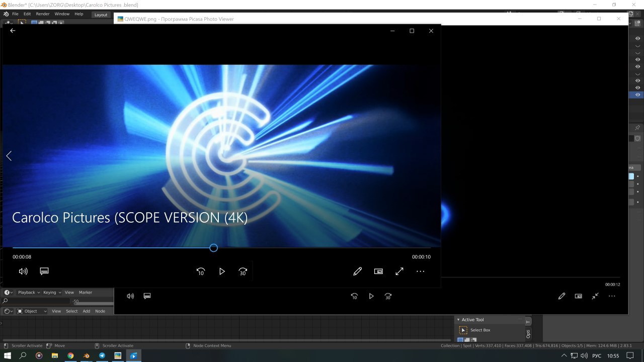Expand the Keying dropdown in timeline
Image resolution: width=644 pixels, height=362 pixels.
pos(52,293)
